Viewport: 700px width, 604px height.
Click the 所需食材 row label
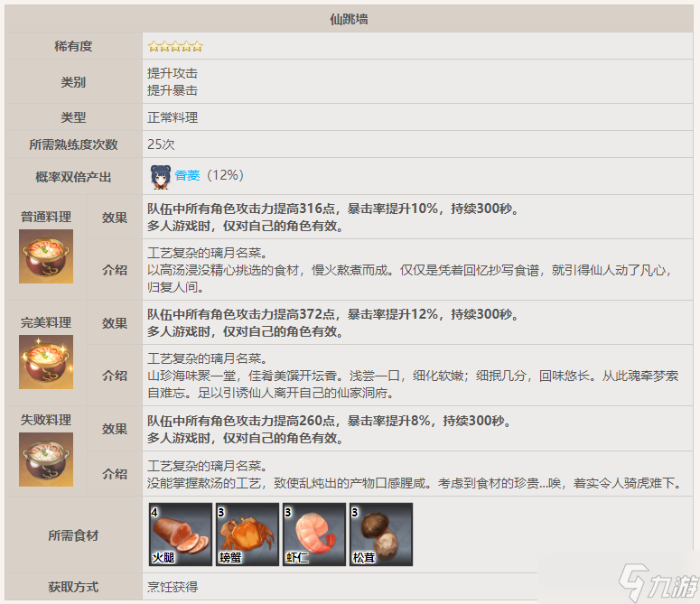tap(73, 535)
